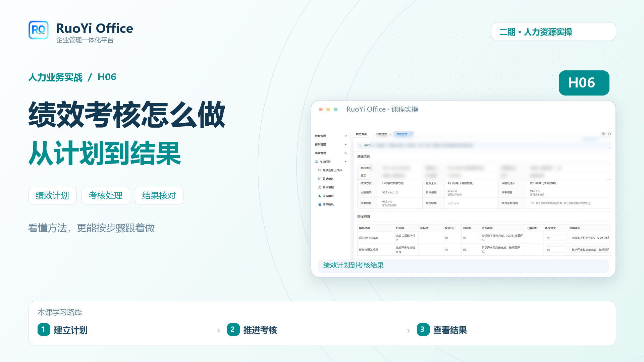Click step 3 查看结果 in learning route
644x362 pixels.
(x=442, y=330)
